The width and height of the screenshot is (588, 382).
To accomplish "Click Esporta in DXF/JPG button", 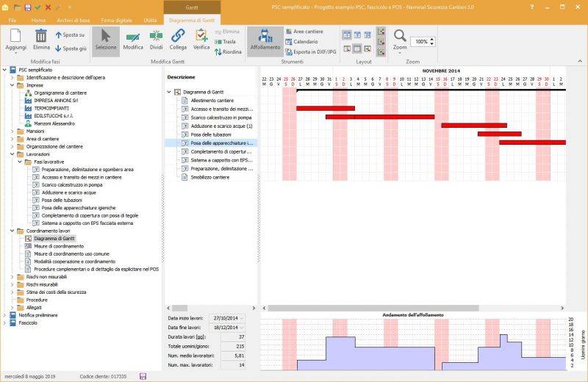I will pyautogui.click(x=309, y=51).
